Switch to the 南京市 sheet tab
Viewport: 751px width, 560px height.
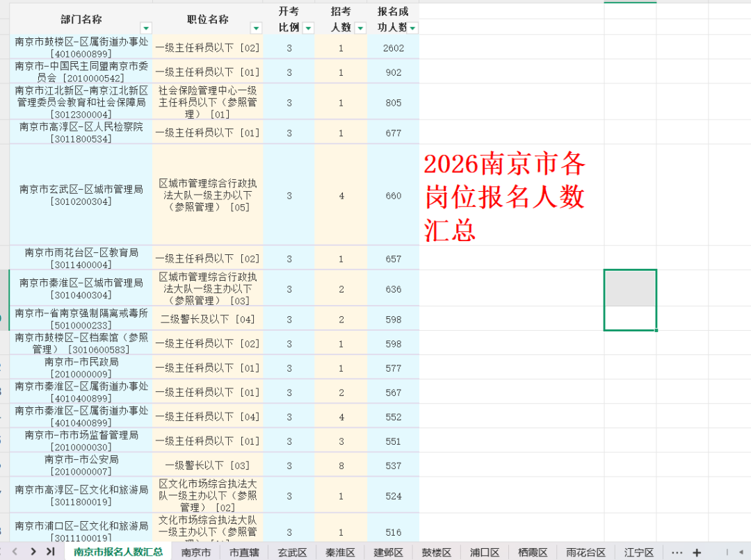point(195,552)
